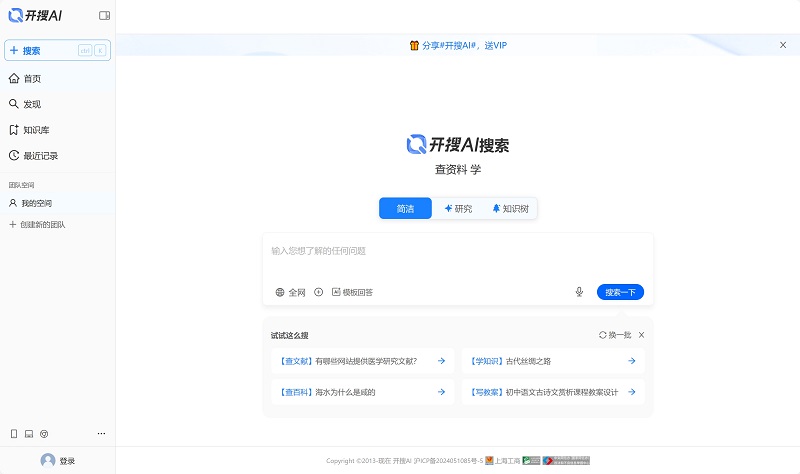Switch to the 知识树 mode tab
Viewport: 800px width, 474px height.
click(510, 209)
